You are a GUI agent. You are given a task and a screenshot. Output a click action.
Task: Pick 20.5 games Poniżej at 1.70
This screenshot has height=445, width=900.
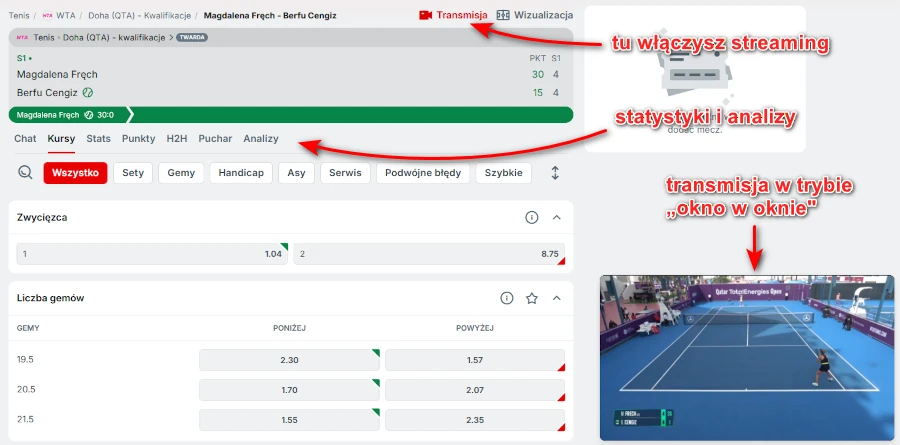tap(289, 390)
